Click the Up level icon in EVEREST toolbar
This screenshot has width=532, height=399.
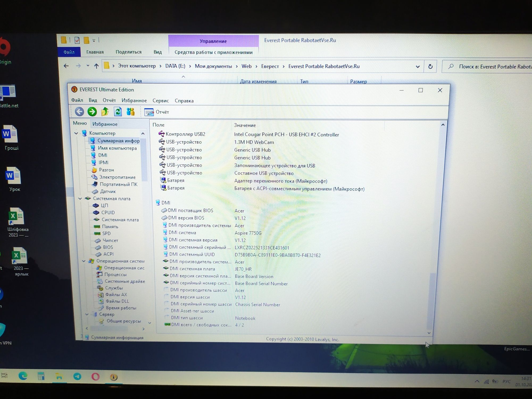(105, 112)
